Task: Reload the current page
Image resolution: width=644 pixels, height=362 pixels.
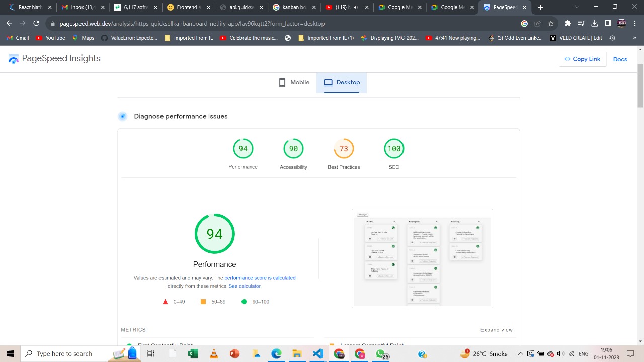Action: [36, 23]
